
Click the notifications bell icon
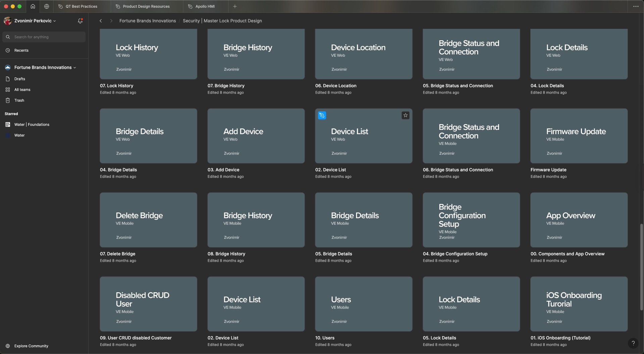click(x=80, y=21)
